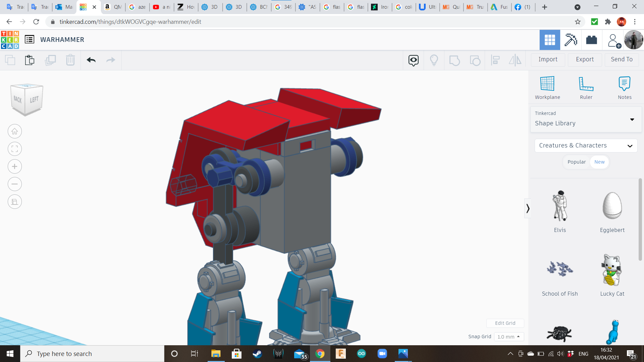Switch to the New shapes filter
The height and width of the screenshot is (362, 644).
point(599,162)
